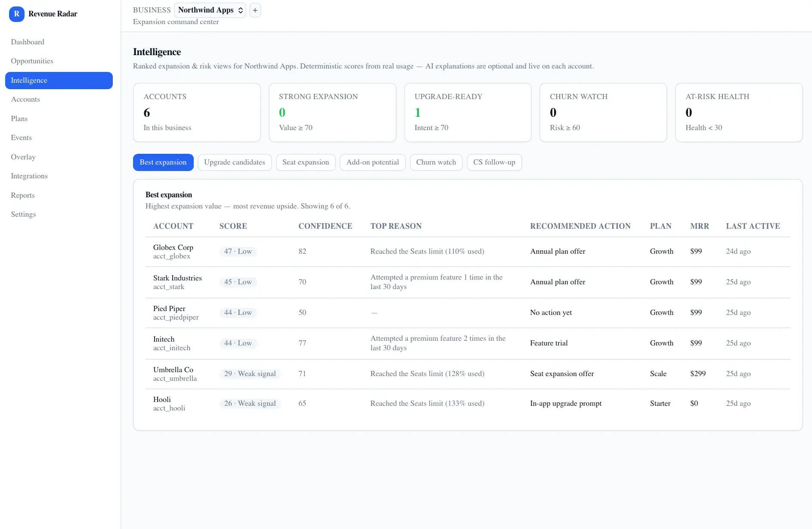This screenshot has width=812, height=529.
Task: Click the Upgrade-Ready summary card
Action: 468,112
